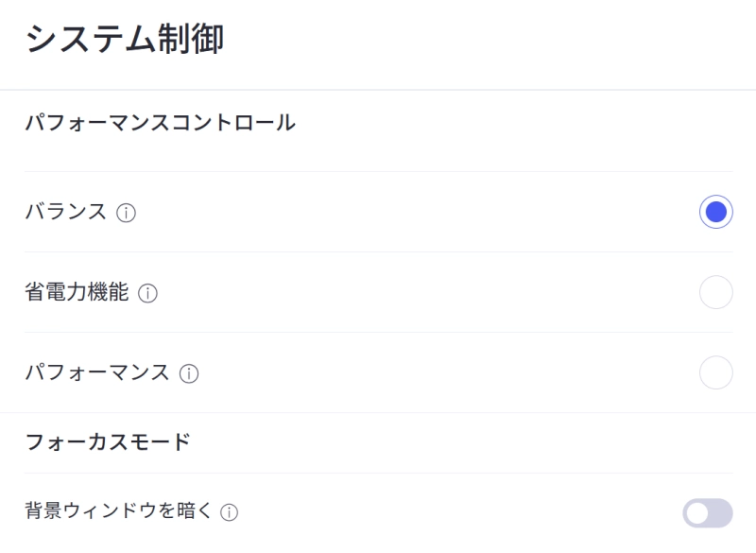
Task: Open the circled-i icon next to Balance
Action: pos(127,213)
